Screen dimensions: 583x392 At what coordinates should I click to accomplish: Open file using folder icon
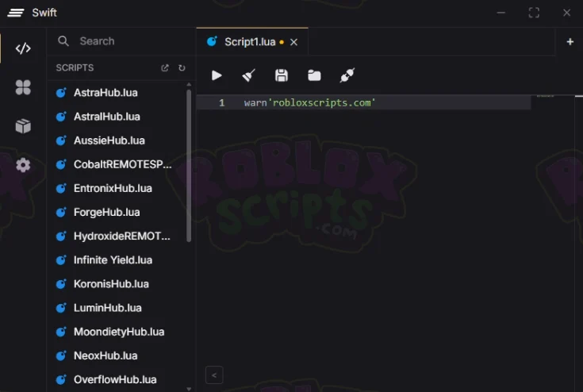pyautogui.click(x=314, y=75)
